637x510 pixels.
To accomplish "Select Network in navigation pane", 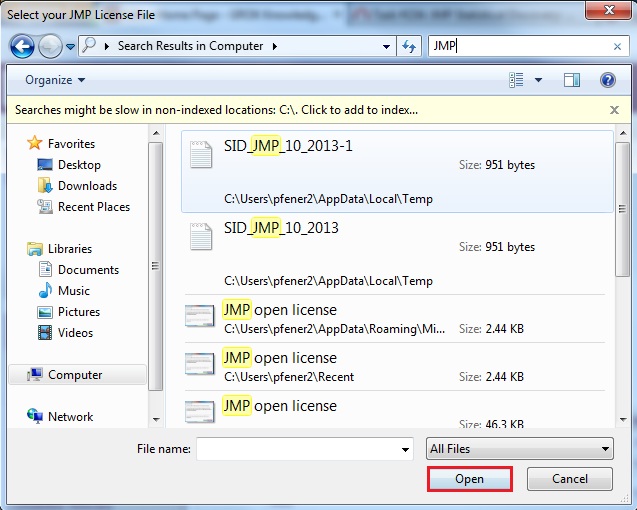I will 60,417.
